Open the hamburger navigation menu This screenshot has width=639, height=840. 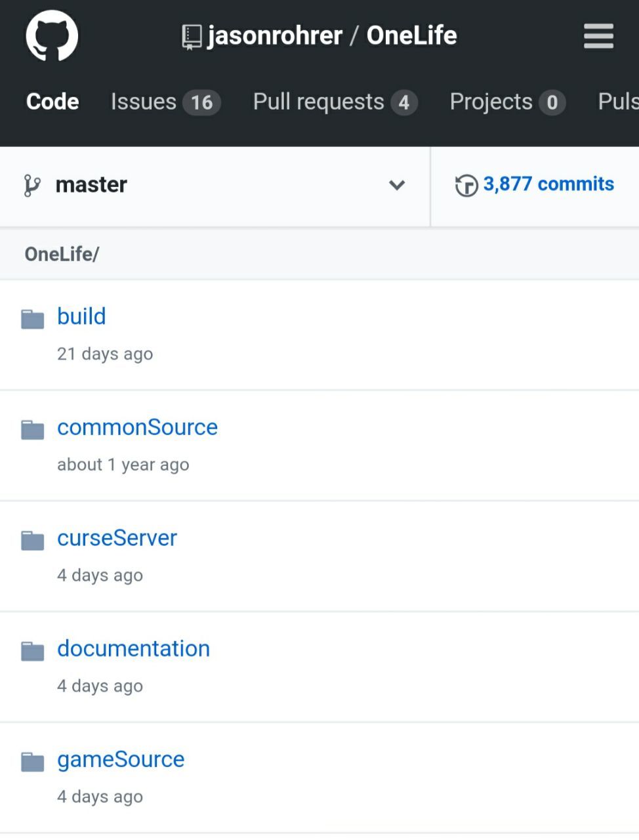click(598, 36)
